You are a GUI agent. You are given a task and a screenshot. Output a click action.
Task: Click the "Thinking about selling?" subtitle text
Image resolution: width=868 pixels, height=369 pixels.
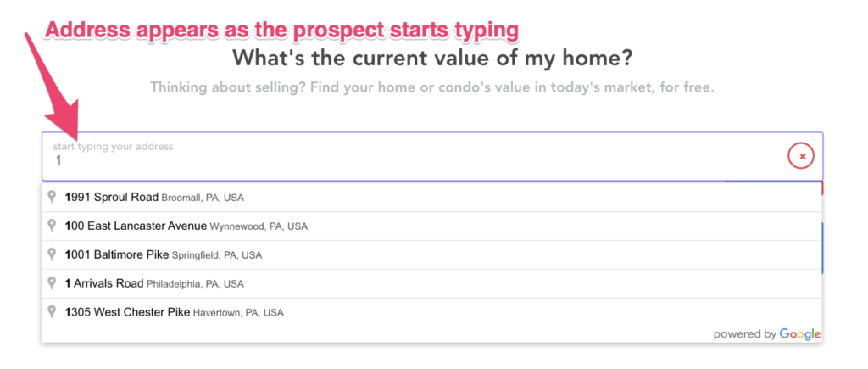click(x=432, y=87)
